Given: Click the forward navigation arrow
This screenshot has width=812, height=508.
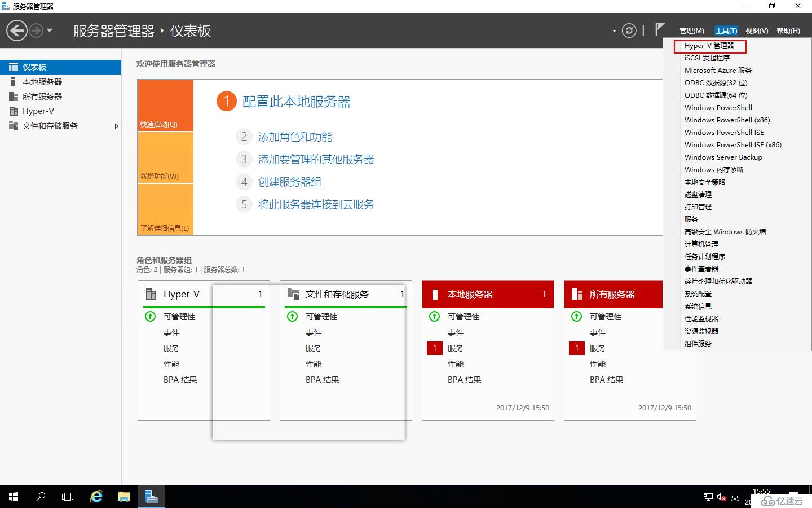Looking at the screenshot, I should (36, 30).
